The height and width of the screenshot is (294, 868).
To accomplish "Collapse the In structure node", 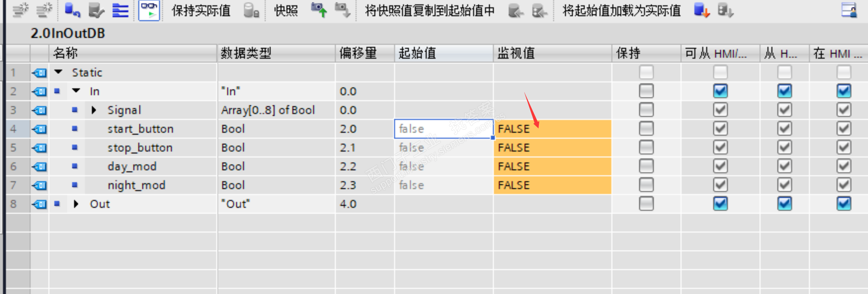I will click(x=76, y=91).
